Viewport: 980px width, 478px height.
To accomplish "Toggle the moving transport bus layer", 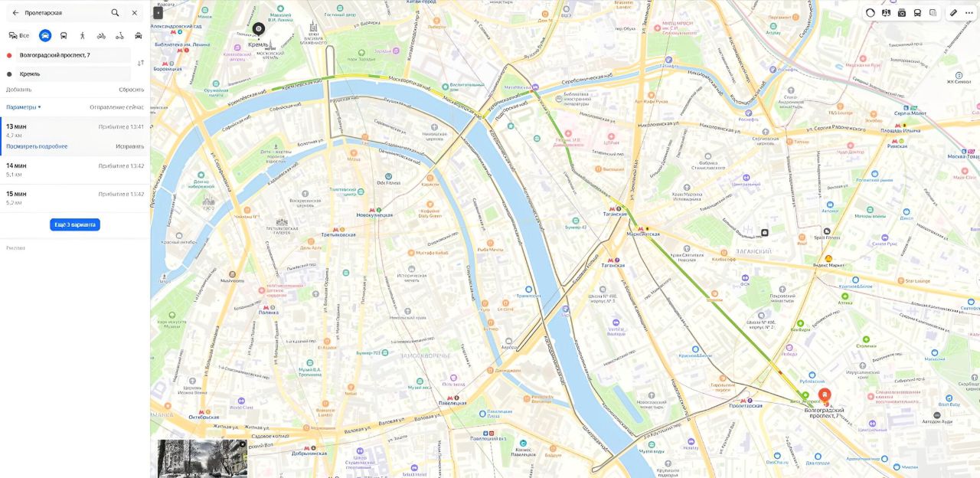I will [x=917, y=12].
